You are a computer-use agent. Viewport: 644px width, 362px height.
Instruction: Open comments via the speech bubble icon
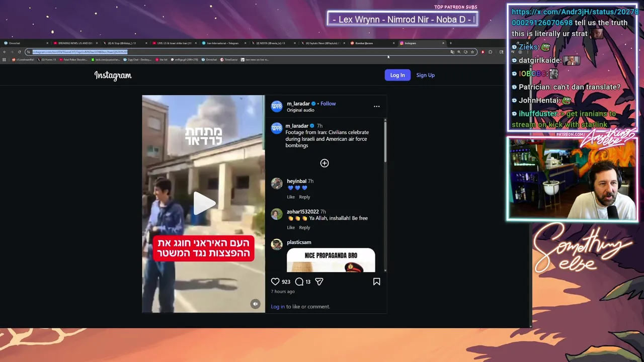[299, 282]
